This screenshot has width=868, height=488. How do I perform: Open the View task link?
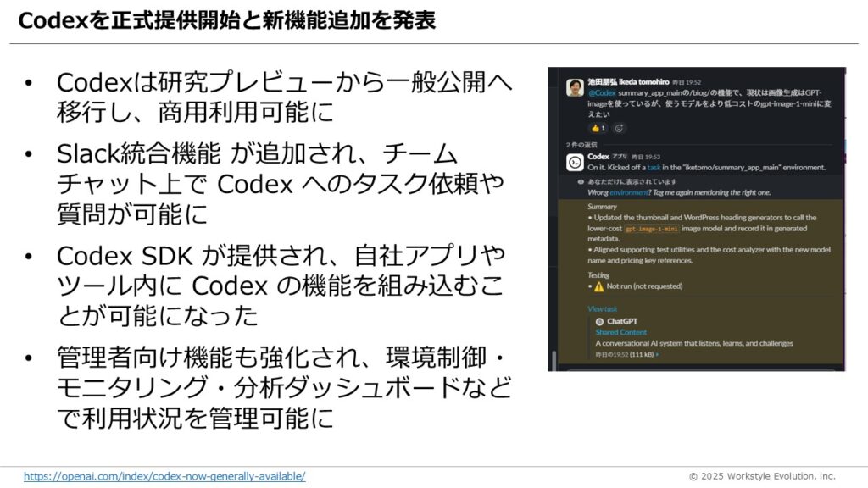603,308
